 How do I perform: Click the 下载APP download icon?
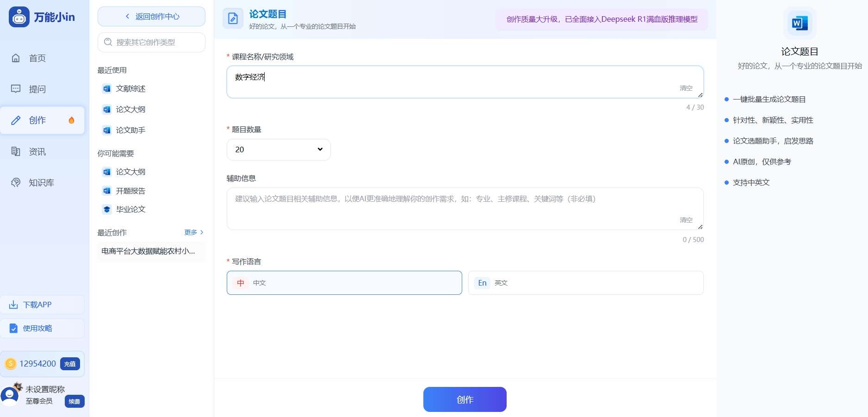coord(13,305)
